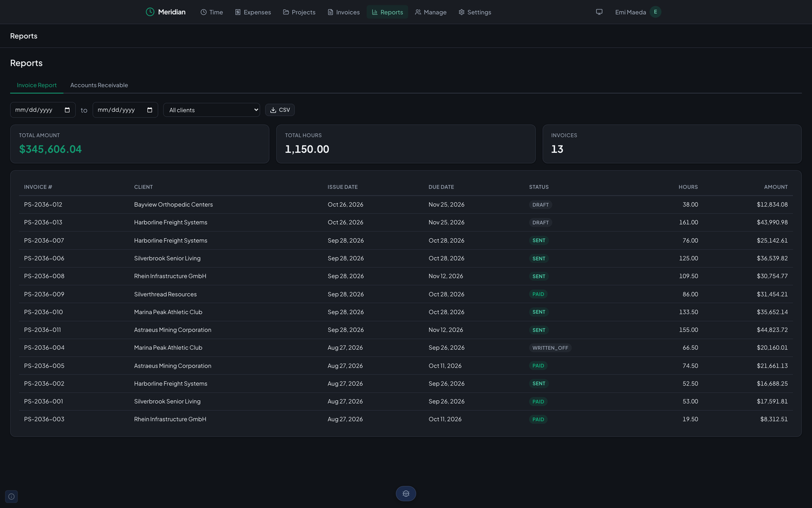Select invoice PS-2036-012

[x=43, y=205]
